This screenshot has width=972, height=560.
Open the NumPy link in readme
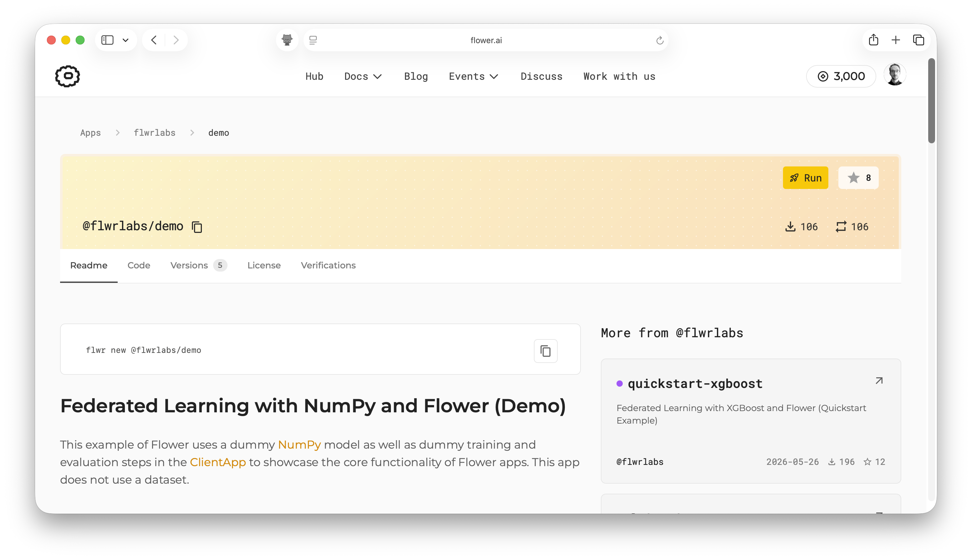[299, 445]
